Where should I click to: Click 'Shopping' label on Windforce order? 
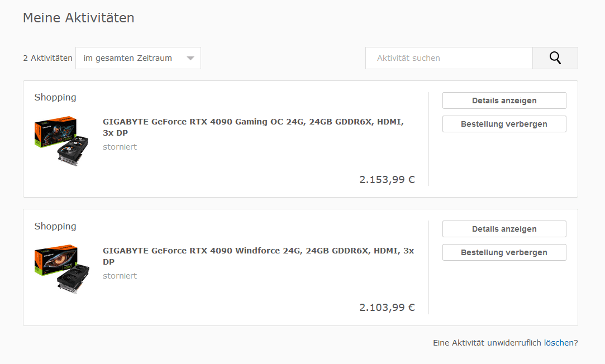click(x=55, y=226)
